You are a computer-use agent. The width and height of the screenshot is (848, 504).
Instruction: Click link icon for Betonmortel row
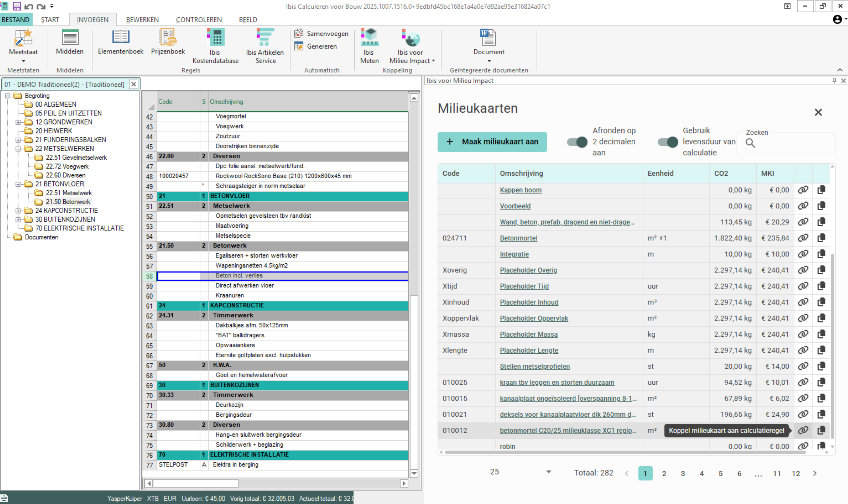[x=803, y=238]
